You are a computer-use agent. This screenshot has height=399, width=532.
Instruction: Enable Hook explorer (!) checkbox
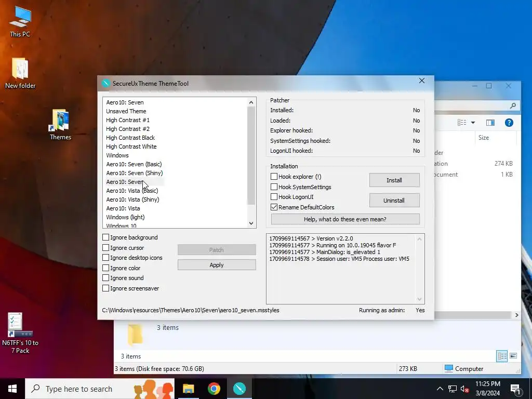274,177
